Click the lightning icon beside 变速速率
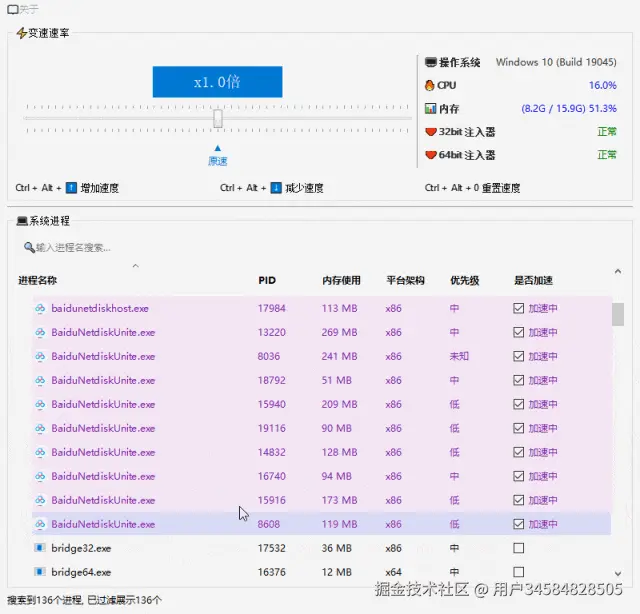This screenshot has width=640, height=614. click(21, 33)
